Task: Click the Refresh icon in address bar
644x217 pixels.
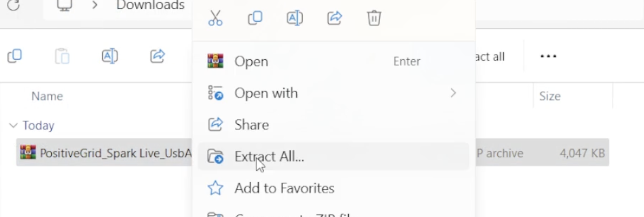Action: click(13, 5)
